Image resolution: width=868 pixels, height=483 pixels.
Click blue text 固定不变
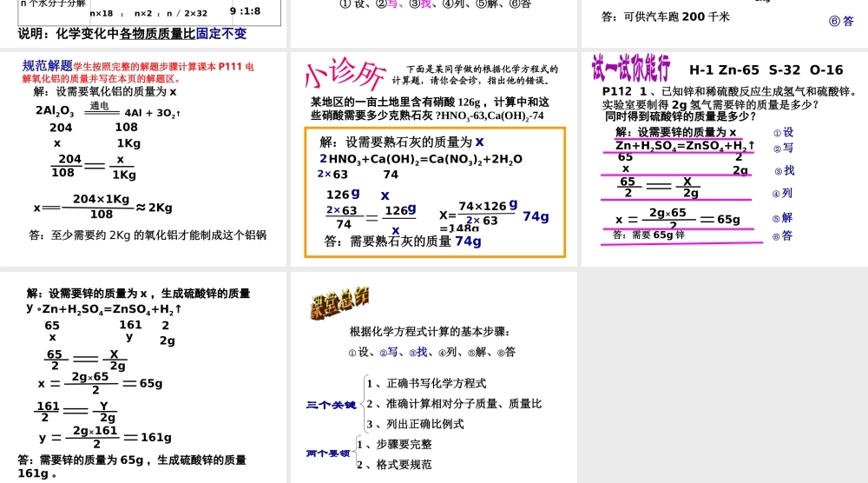pos(221,34)
